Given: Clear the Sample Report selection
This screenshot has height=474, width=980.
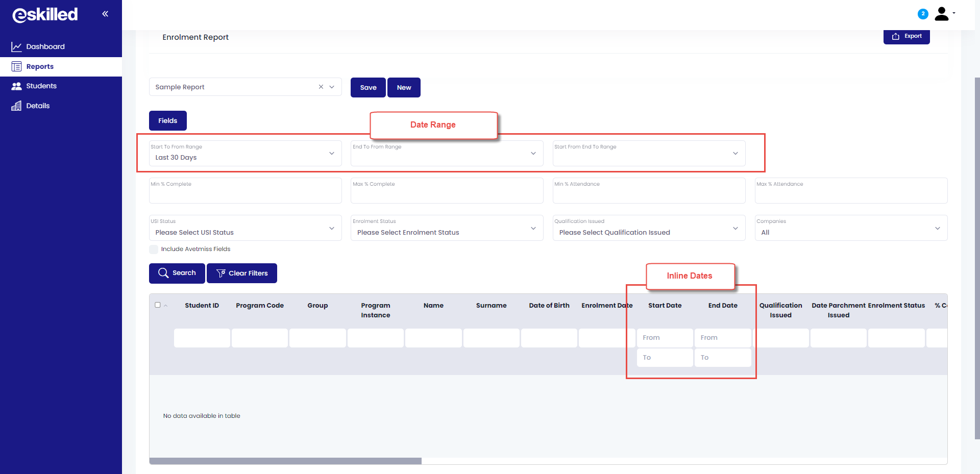Looking at the screenshot, I should (321, 87).
